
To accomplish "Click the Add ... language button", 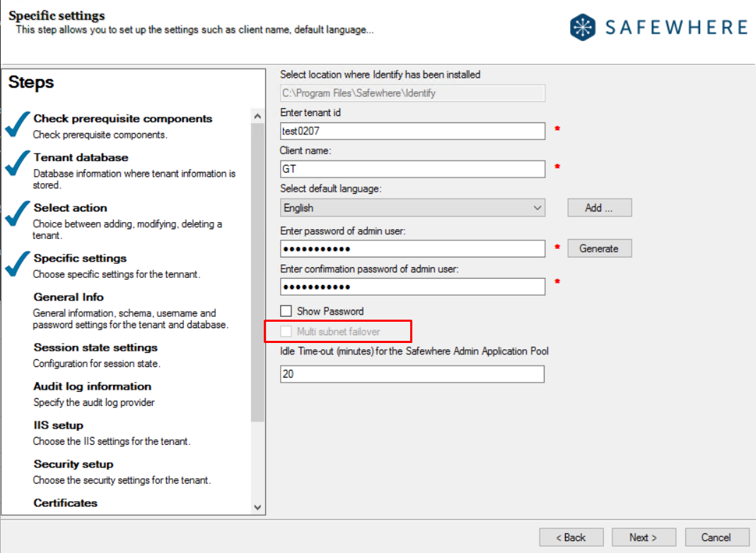I will point(599,208).
